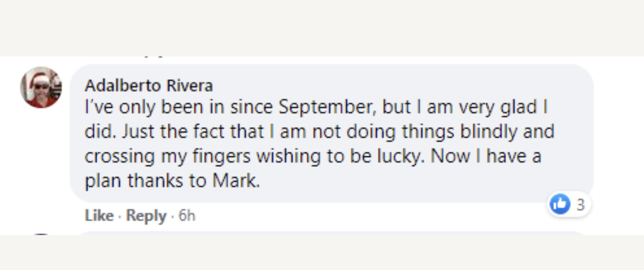This screenshot has height=270, width=644.
Task: Click the word "lucky" in the comment
Action: point(399,156)
